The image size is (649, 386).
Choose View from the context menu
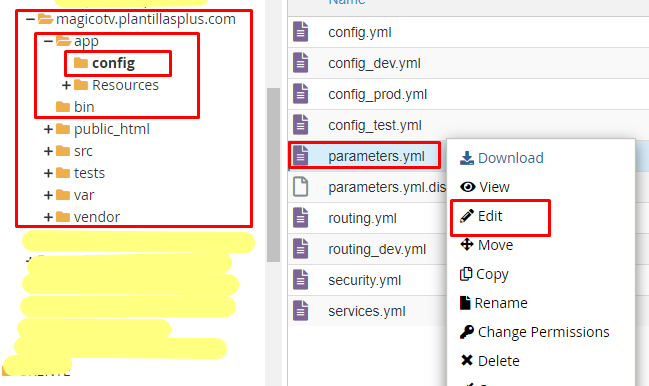pyautogui.click(x=485, y=187)
